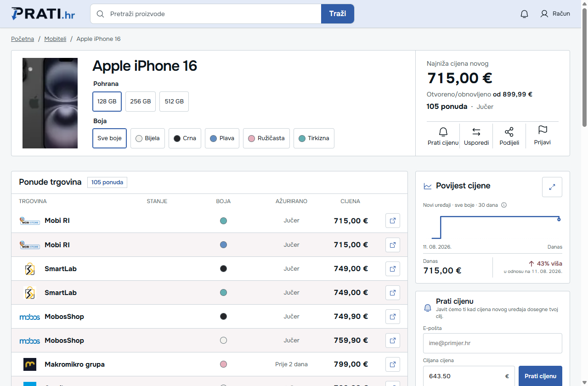Open second Mobi RI 715,00 € blue offer link
The width and height of the screenshot is (588, 386).
[x=393, y=244]
